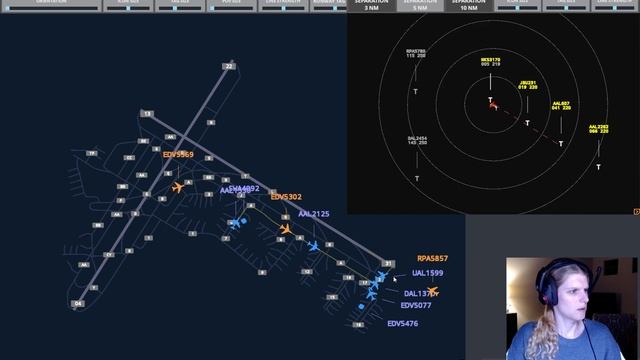The height and width of the screenshot is (360, 640).
Task: Click the AAL2125 flight label
Action: pos(313,214)
